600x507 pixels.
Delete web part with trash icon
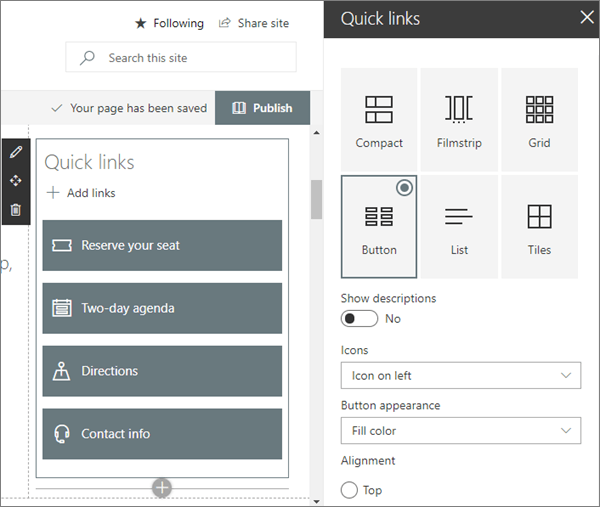coord(16,210)
